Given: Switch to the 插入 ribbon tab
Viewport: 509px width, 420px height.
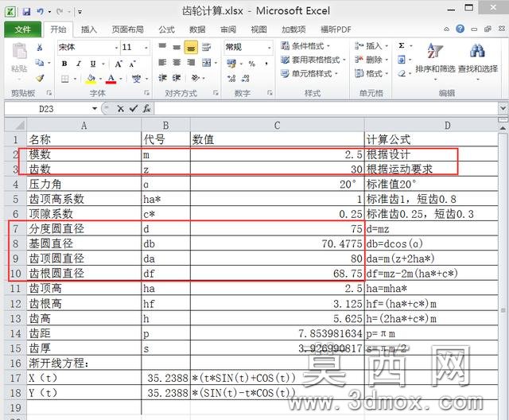Looking at the screenshot, I should pos(89,30).
